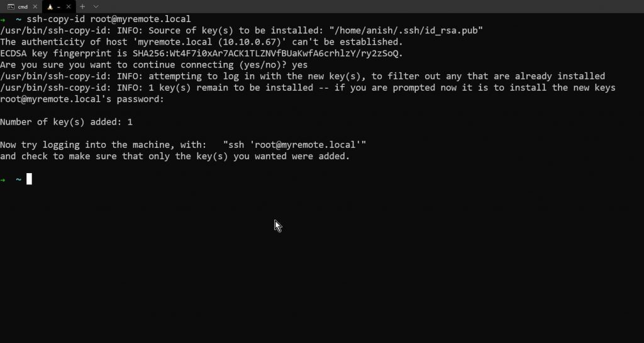The image size is (644, 343).
Task: Click the empty title bar area
Action: tap(370, 6)
